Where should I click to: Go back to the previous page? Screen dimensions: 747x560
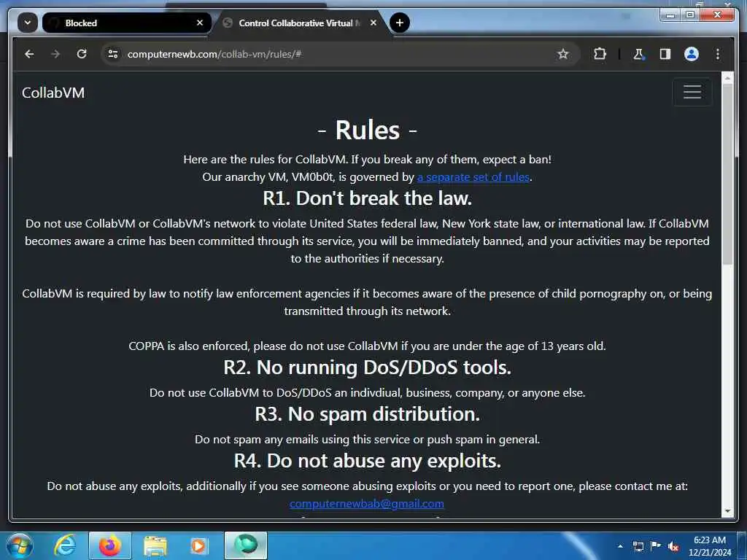point(29,54)
